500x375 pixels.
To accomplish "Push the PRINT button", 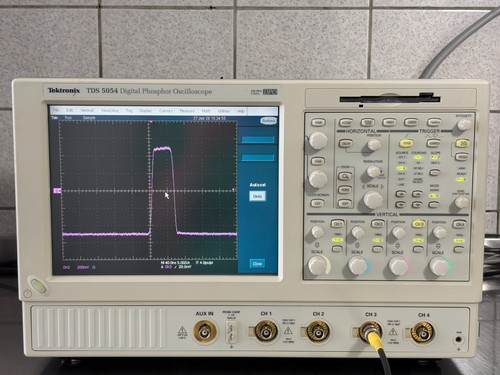I will 389,123.
